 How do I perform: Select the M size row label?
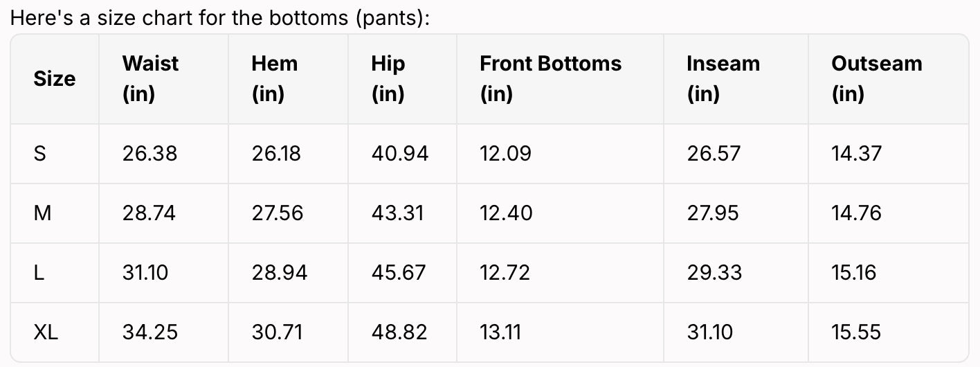42,213
